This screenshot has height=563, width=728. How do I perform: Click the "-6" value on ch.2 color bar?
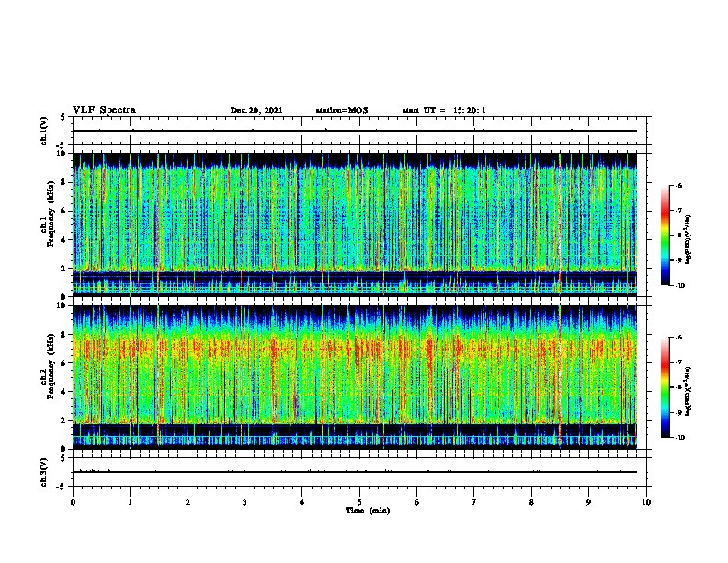(678, 338)
